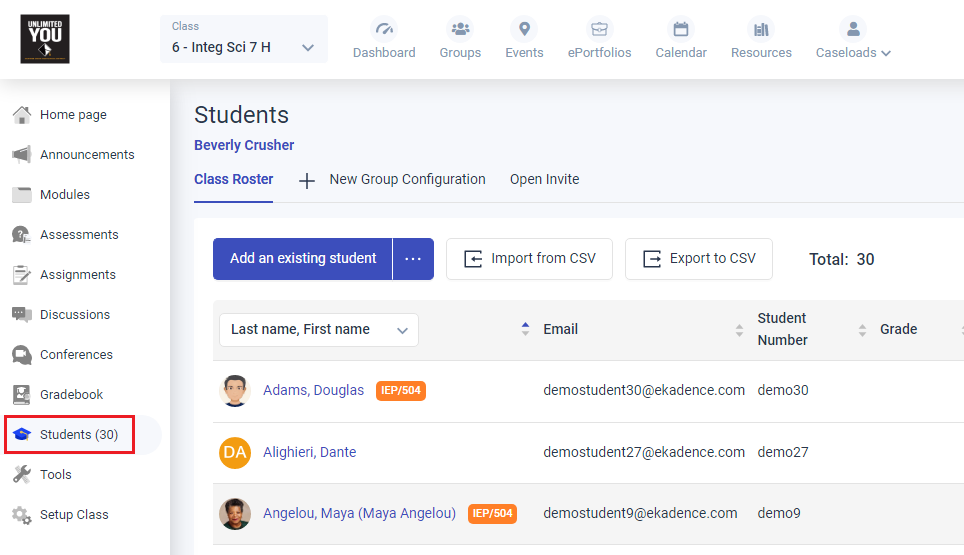Open the ePortfolios briefcase icon
This screenshot has height=555, width=964.
click(x=599, y=29)
